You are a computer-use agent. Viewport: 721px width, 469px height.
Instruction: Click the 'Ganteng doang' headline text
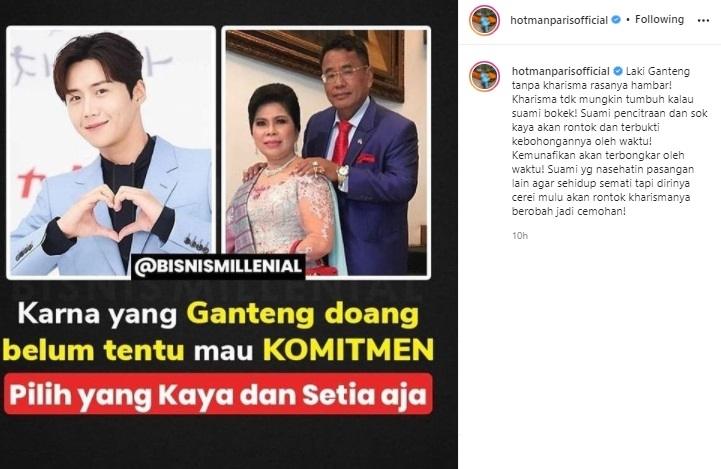303,315
